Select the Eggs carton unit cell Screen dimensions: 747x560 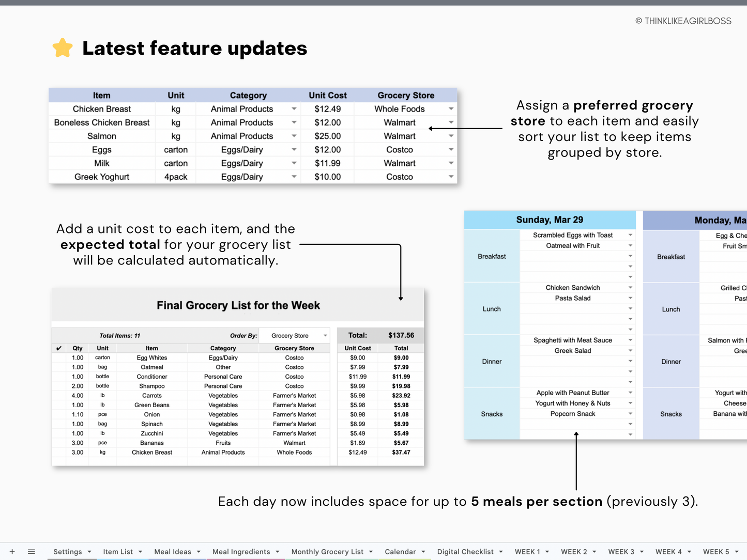point(176,150)
